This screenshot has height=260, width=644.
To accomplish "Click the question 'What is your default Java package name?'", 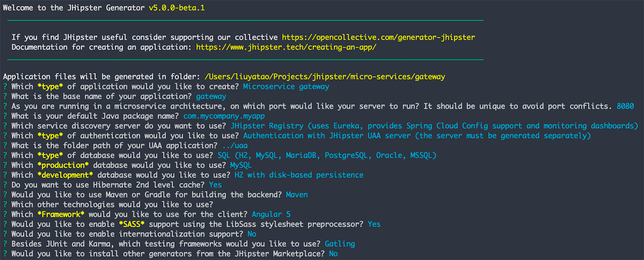I will (x=95, y=116).
